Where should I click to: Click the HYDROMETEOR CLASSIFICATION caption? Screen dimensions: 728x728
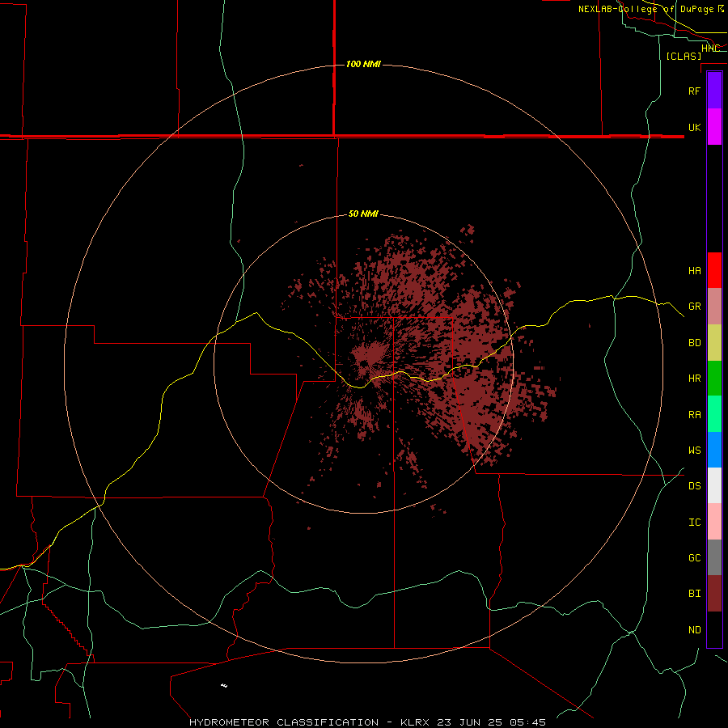(x=284, y=722)
